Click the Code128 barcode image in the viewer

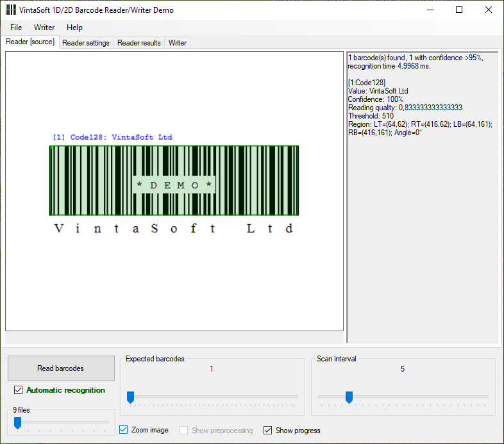[174, 181]
